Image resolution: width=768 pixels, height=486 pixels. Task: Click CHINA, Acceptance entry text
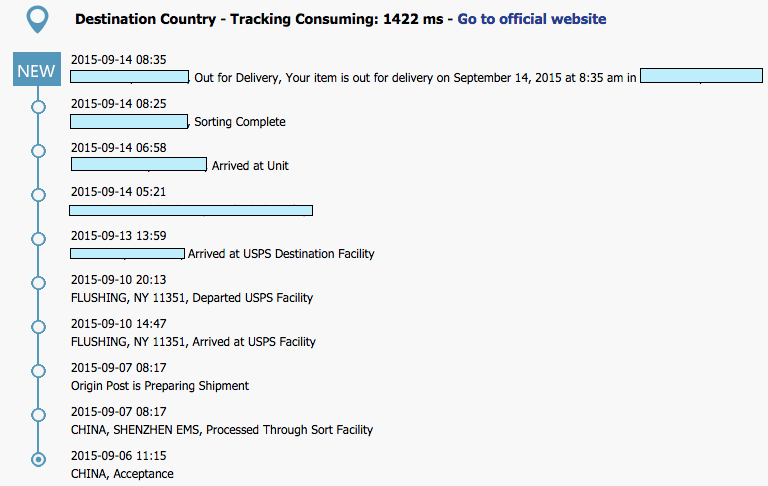(x=121, y=474)
